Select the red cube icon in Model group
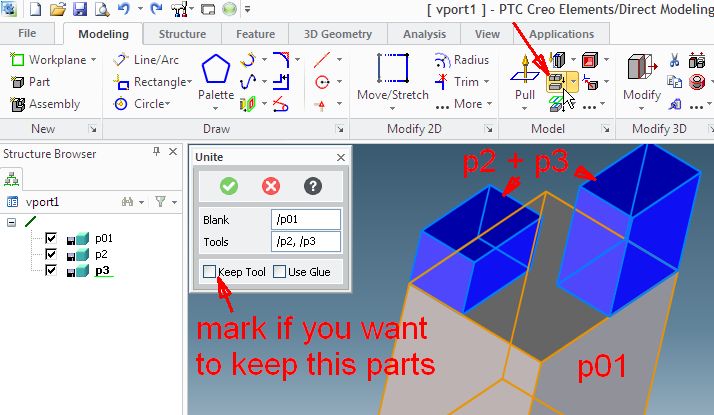 590,59
